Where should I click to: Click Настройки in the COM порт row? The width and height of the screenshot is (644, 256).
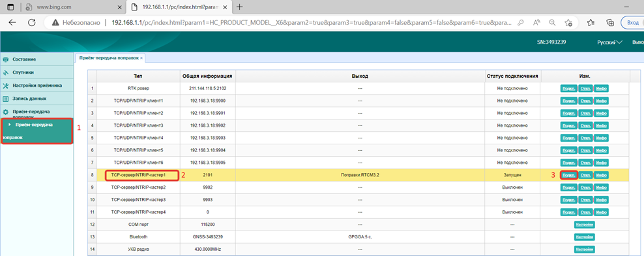tap(585, 225)
